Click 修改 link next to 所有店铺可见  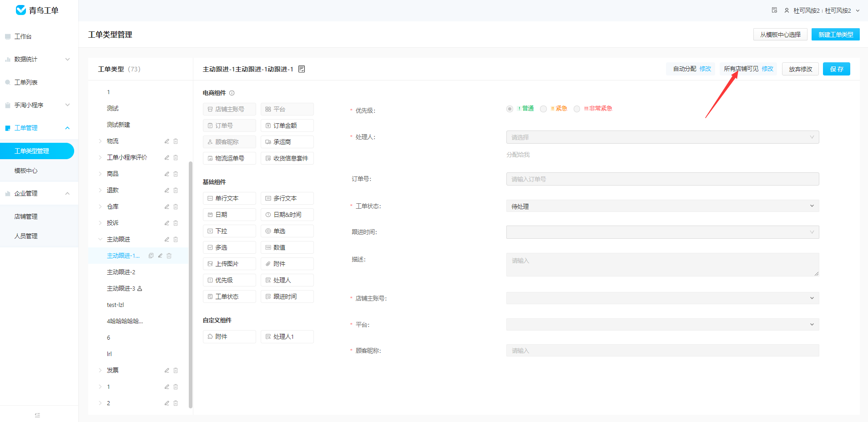coord(767,69)
